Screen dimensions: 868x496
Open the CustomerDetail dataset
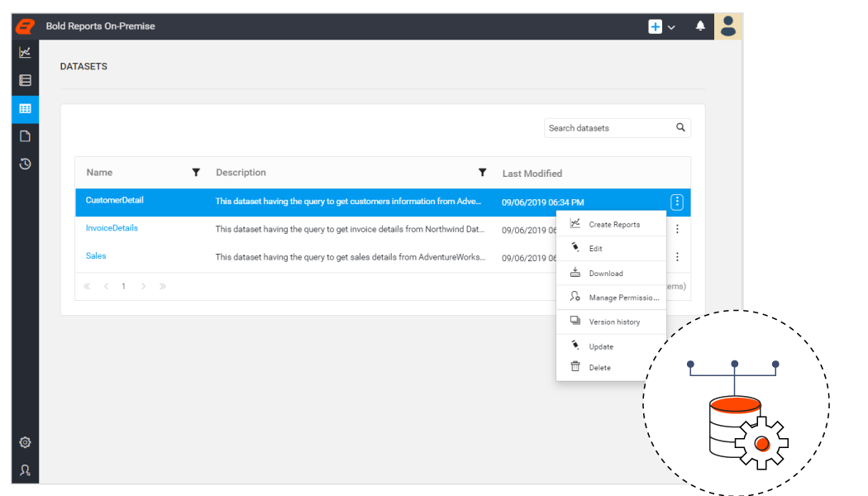tap(115, 200)
